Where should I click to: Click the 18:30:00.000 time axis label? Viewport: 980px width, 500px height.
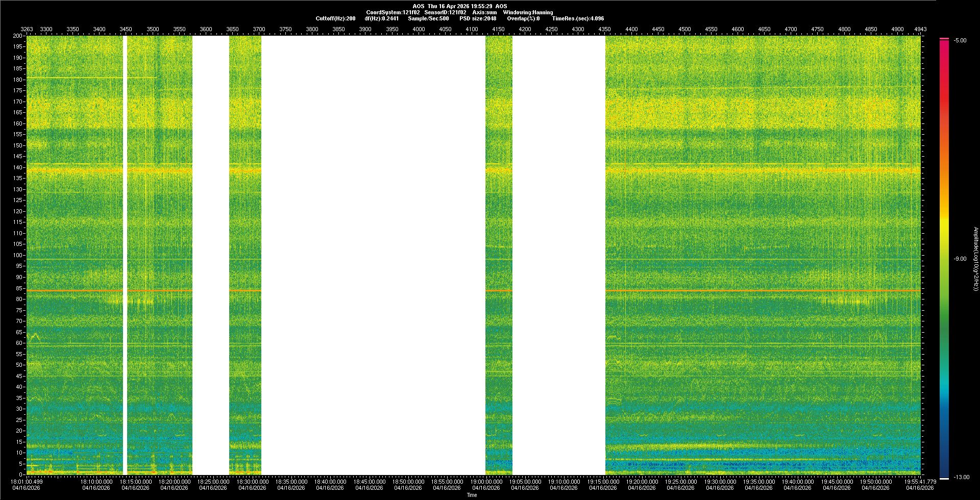click(252, 482)
